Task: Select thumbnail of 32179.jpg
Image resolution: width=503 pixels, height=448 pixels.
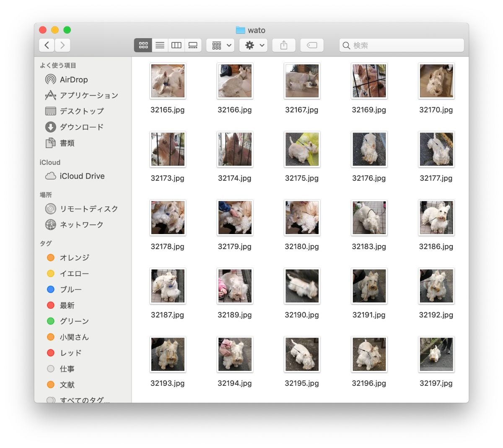Action: (x=235, y=218)
